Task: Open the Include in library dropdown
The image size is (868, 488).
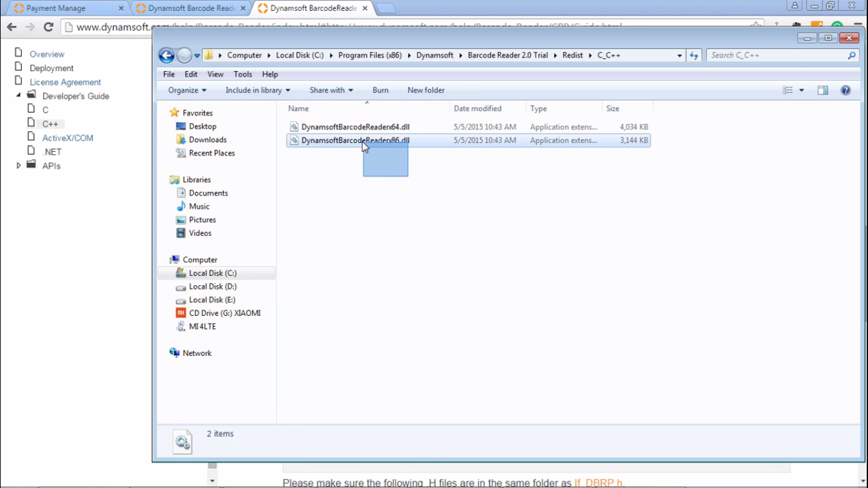Action: click(x=257, y=90)
